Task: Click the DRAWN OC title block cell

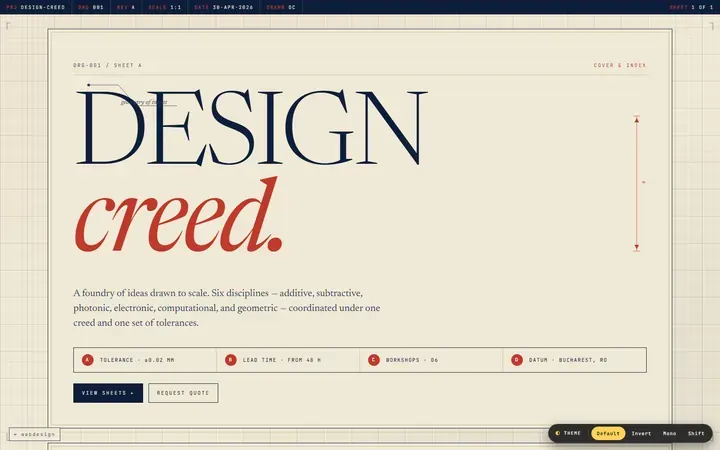Action: click(281, 7)
